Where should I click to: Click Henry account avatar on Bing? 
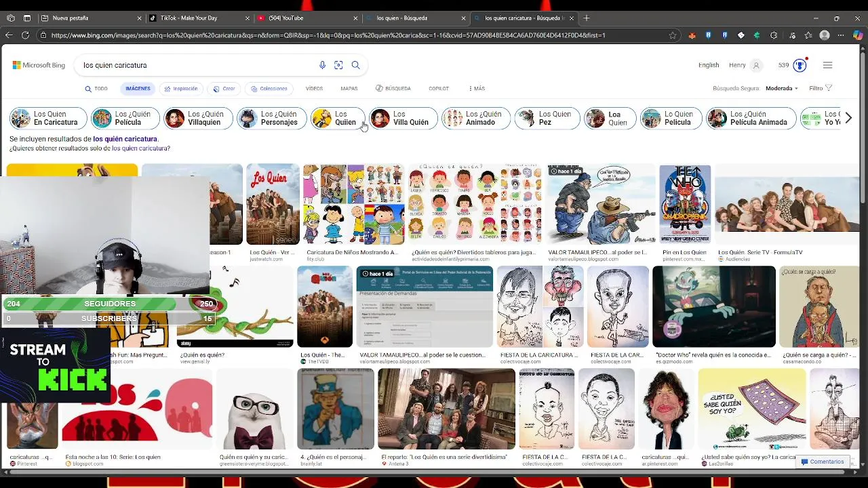[756, 65]
